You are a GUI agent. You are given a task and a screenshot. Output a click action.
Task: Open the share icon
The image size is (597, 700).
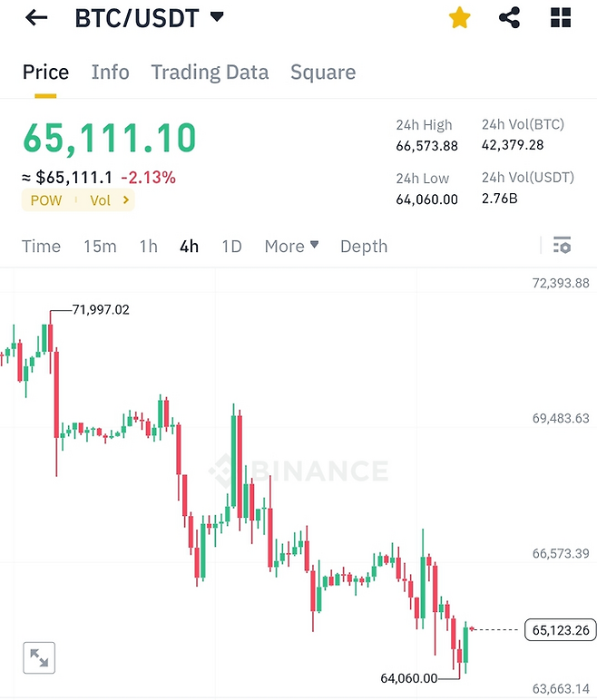510,17
